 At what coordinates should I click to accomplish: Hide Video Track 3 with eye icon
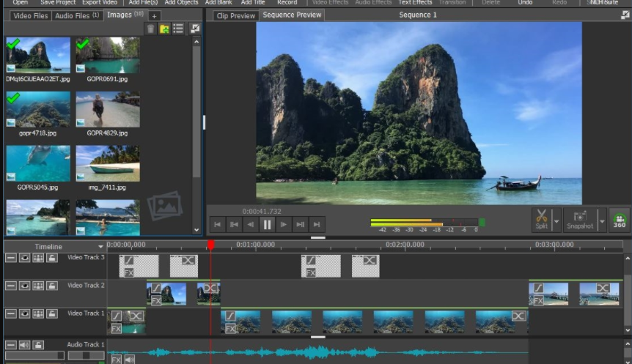tap(24, 258)
